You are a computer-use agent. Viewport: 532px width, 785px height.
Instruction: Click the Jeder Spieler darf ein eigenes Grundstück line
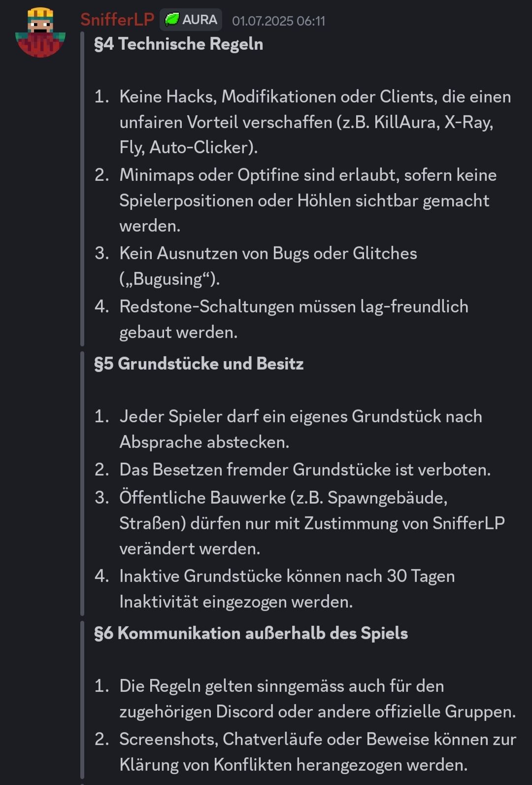tap(300, 416)
